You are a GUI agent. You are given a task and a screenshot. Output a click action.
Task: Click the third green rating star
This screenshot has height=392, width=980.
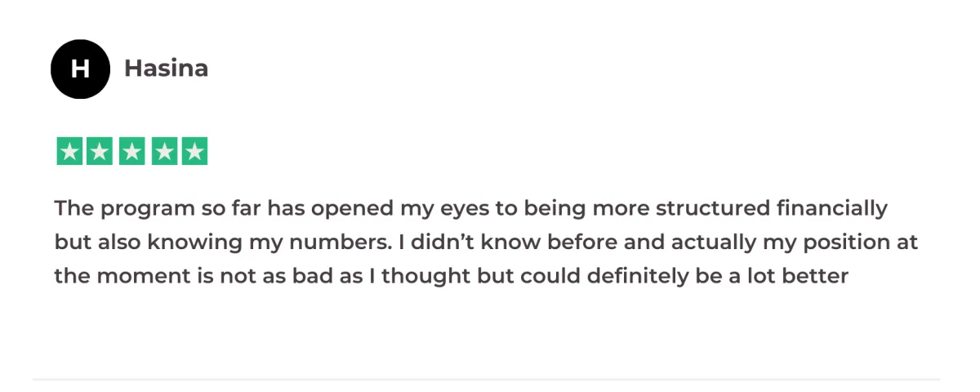132,151
